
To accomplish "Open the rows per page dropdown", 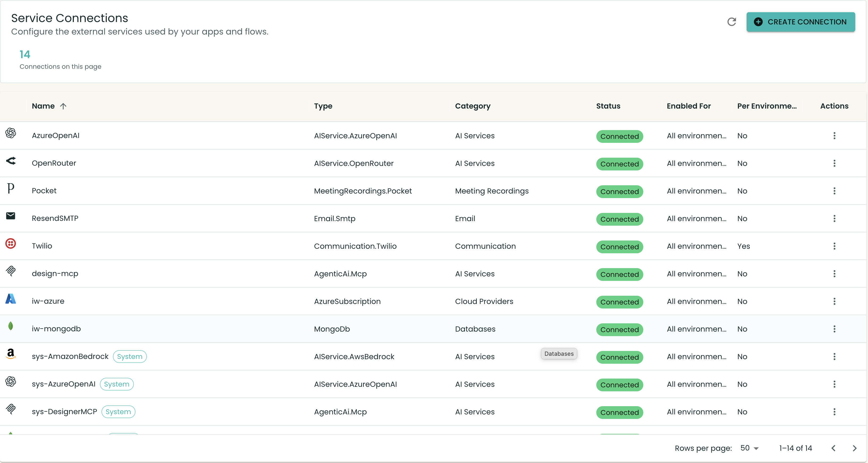I will coord(749,448).
